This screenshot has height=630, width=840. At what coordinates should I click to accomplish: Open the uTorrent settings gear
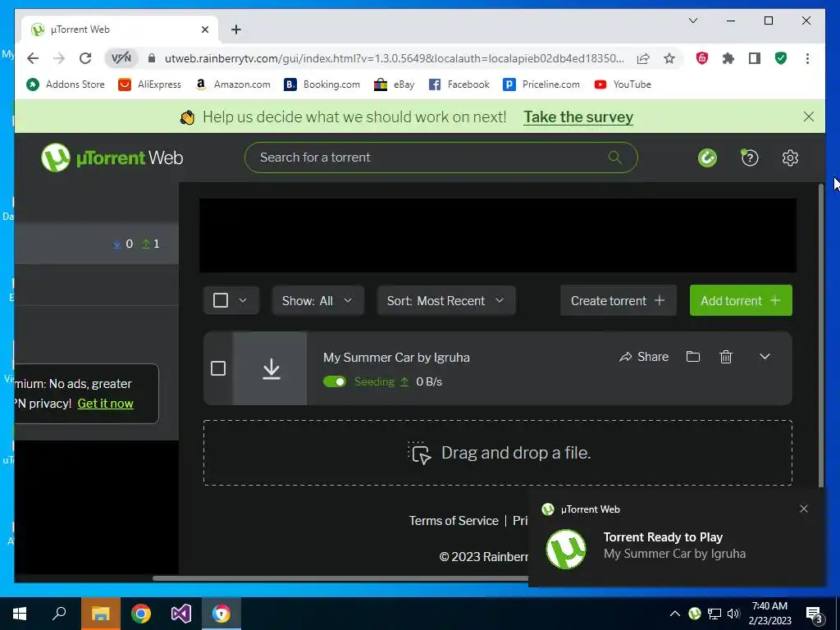[790, 158]
